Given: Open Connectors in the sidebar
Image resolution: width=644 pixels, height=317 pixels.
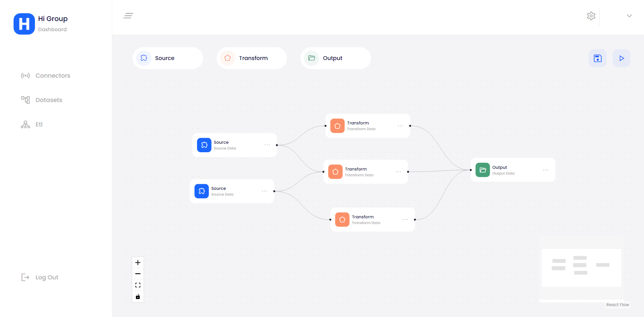Looking at the screenshot, I should point(45,76).
